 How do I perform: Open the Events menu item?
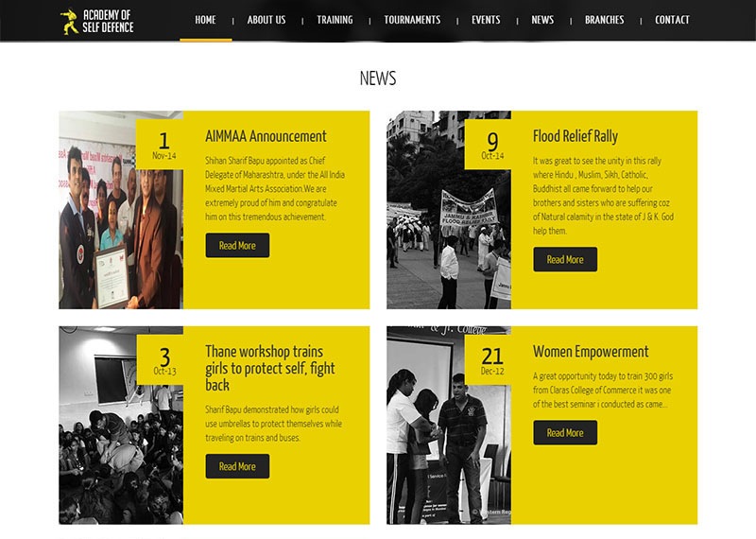pyautogui.click(x=486, y=20)
